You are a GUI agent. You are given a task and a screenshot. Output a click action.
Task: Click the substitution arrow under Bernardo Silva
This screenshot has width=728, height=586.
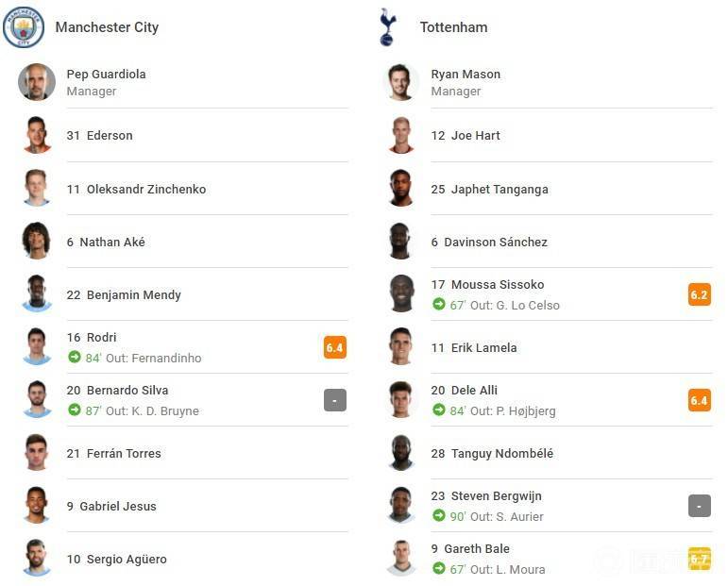75,410
